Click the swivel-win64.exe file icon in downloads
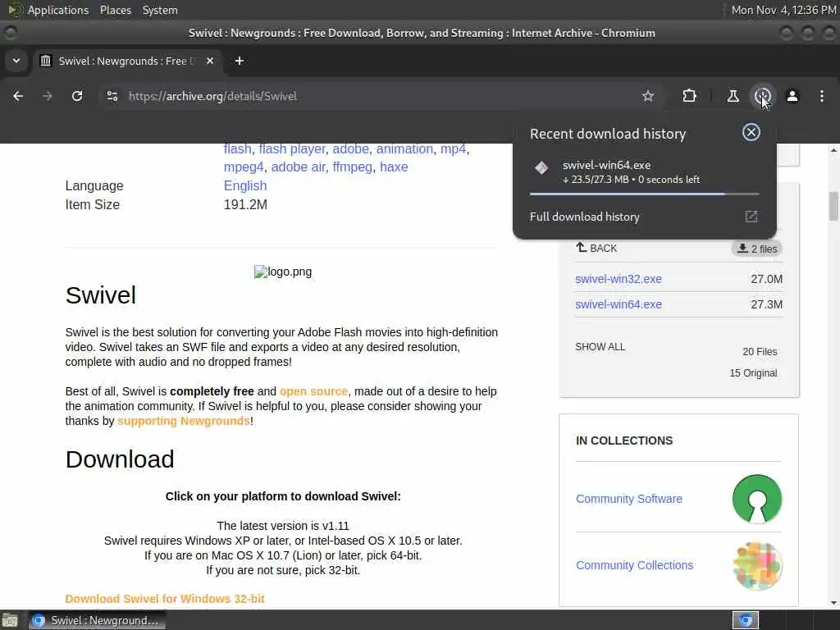The height and width of the screenshot is (630, 840). [541, 168]
